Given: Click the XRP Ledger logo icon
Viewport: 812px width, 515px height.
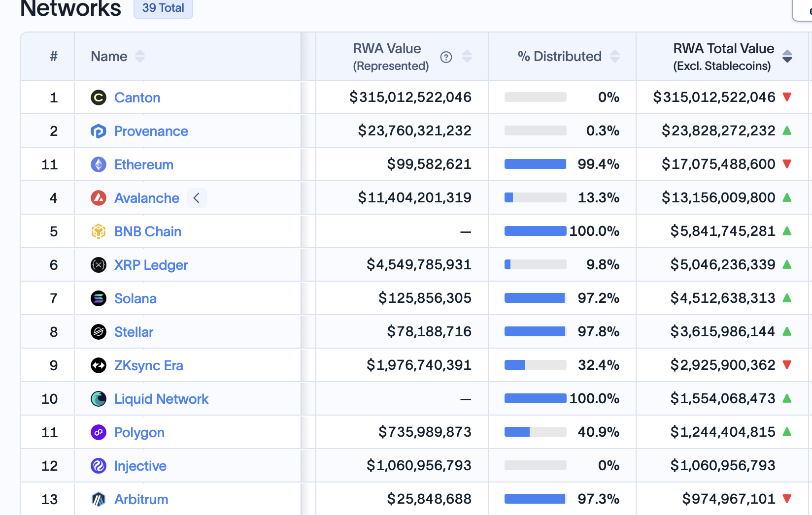Looking at the screenshot, I should (x=99, y=265).
